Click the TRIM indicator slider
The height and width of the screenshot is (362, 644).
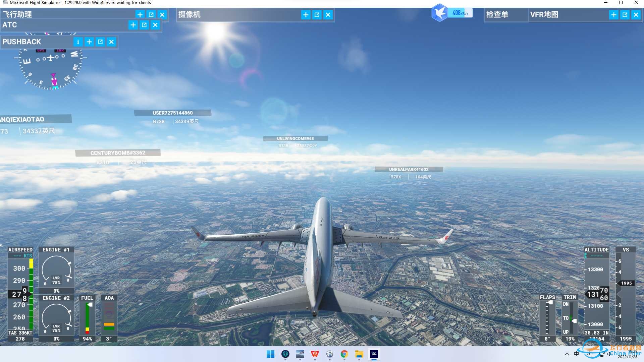(x=572, y=318)
